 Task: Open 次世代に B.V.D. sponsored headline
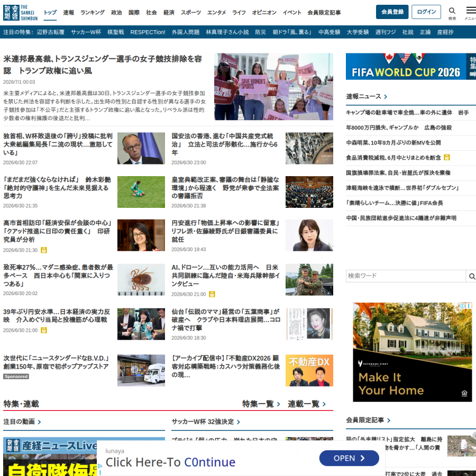coord(56,362)
